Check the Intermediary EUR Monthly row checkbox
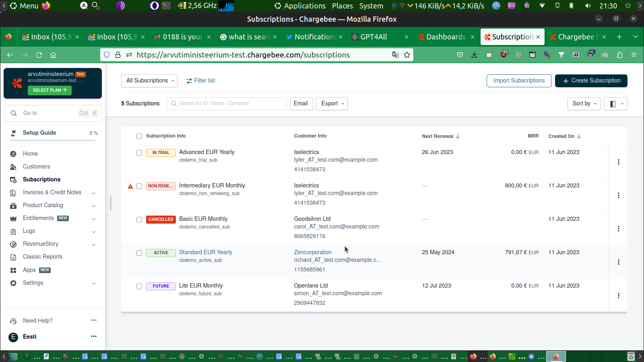This screenshot has width=644, height=362. pos(139,186)
